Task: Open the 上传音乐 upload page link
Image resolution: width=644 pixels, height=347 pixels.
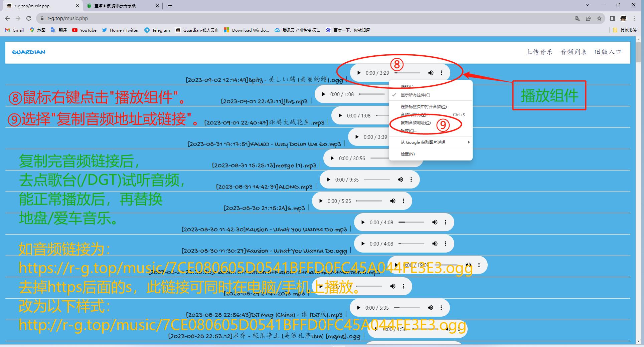Action: coord(539,52)
